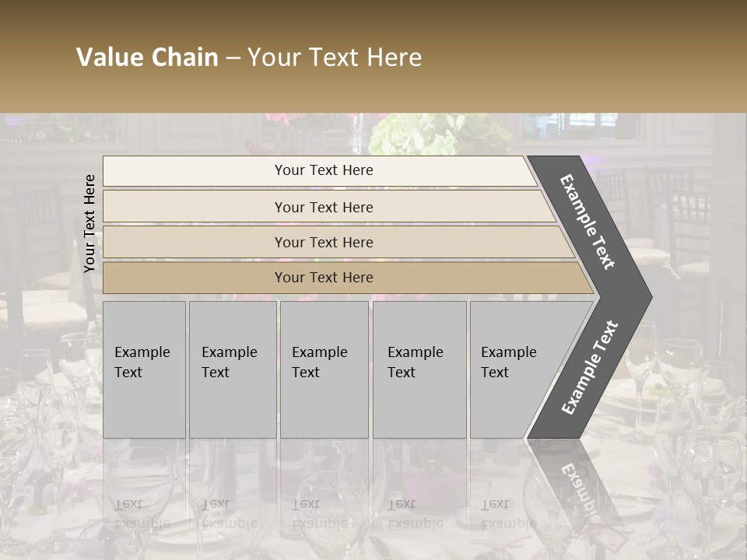Select the fourth gray "Example Text" box
Screen dimensions: 747x560
tap(419, 369)
